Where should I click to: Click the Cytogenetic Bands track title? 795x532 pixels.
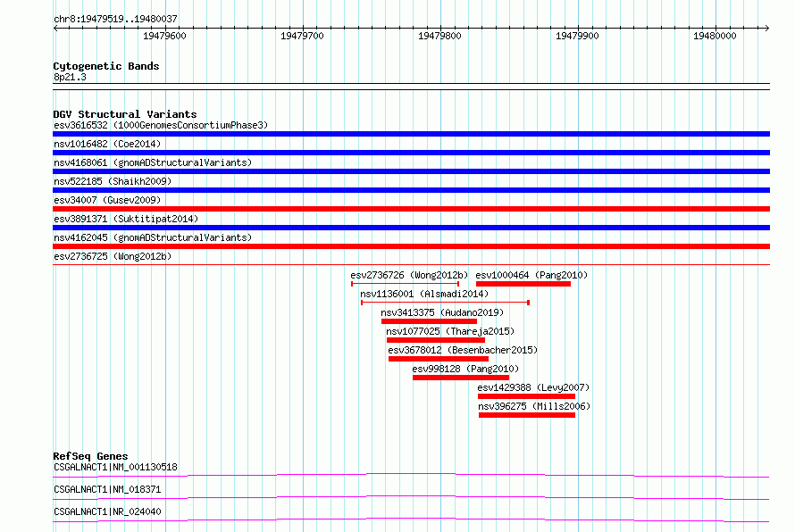click(106, 66)
